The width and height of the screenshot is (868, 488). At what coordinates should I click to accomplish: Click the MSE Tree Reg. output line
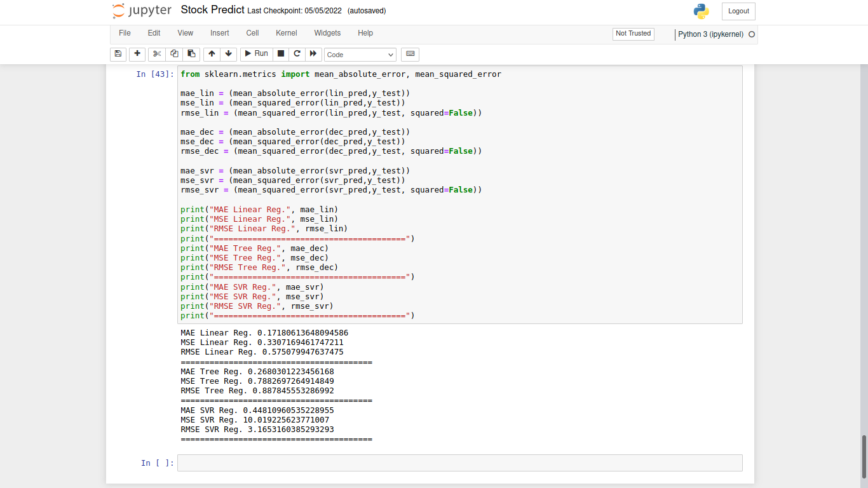(257, 381)
